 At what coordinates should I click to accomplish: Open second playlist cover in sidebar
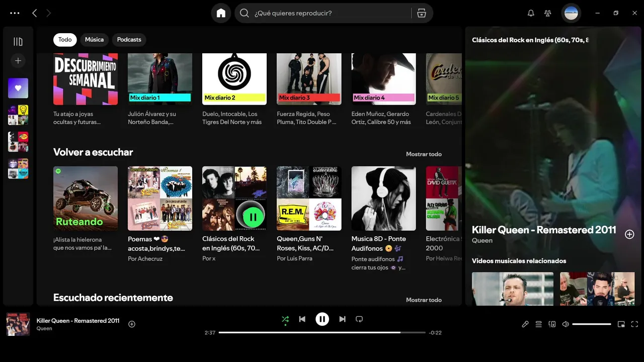[x=18, y=142]
